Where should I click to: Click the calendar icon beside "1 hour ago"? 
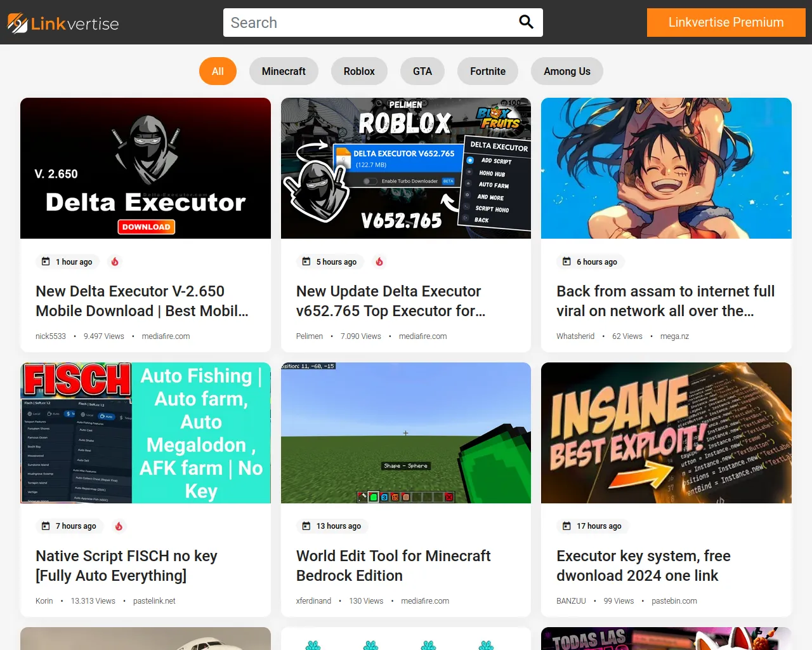coord(46,262)
